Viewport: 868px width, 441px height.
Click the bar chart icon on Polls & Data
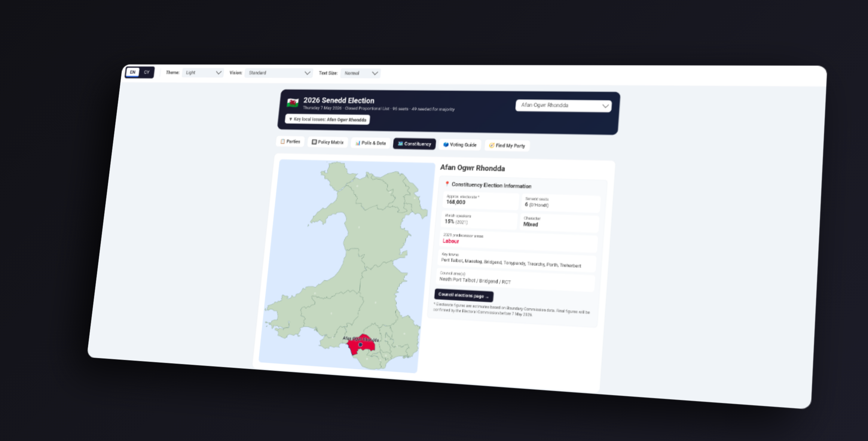(x=358, y=143)
